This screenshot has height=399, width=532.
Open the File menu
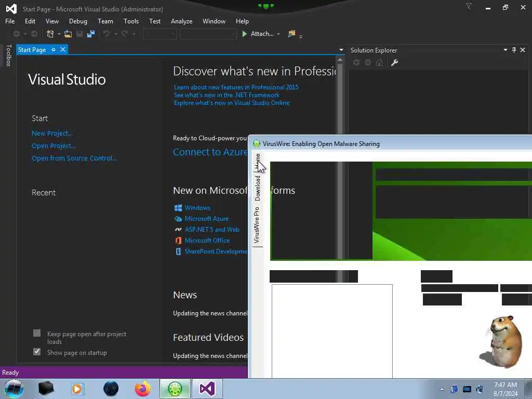(10, 21)
